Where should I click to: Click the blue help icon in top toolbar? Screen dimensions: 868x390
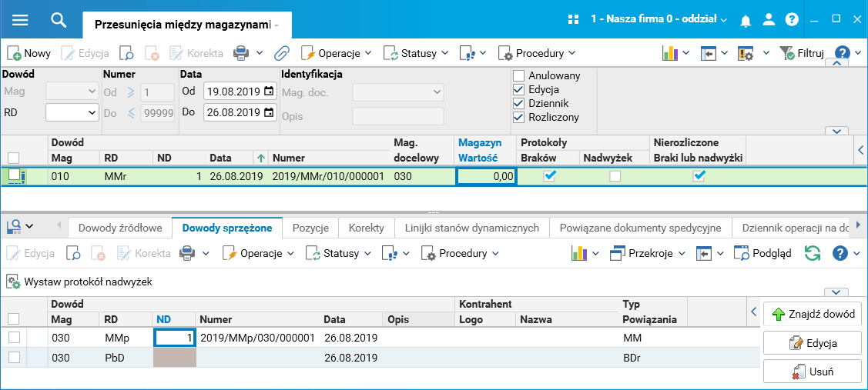(x=842, y=53)
